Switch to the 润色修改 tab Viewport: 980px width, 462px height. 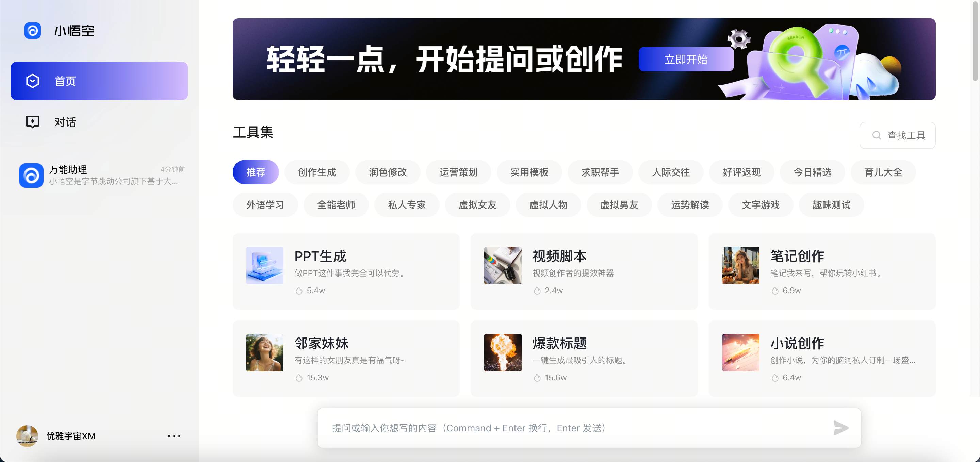tap(388, 172)
